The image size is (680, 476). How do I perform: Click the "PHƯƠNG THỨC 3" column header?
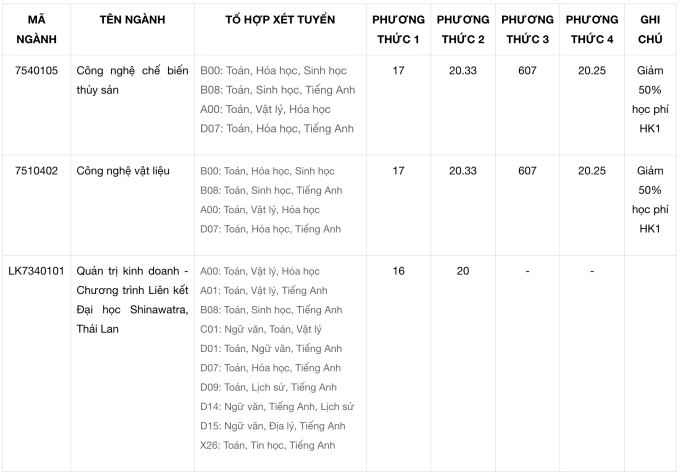(x=527, y=28)
